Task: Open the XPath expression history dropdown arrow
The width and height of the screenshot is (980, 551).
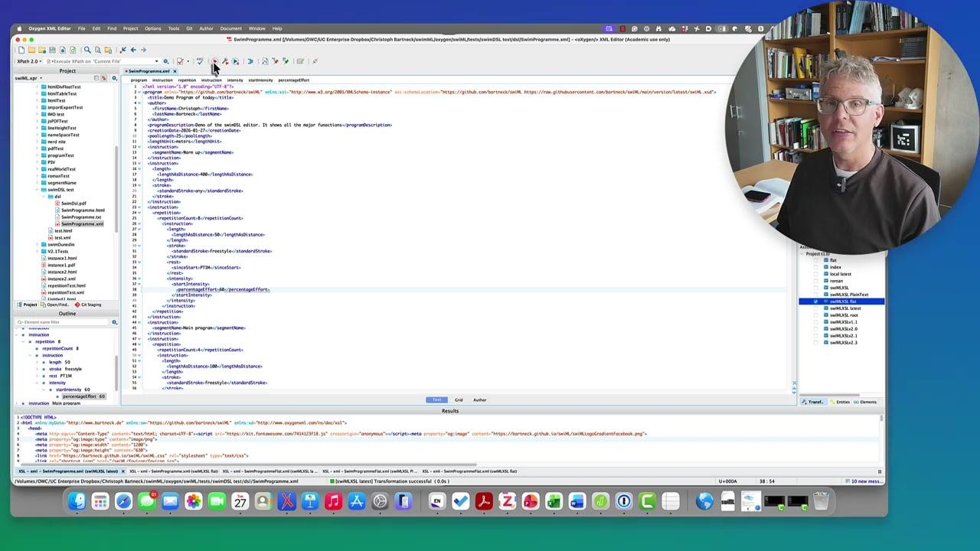Action: [x=156, y=61]
